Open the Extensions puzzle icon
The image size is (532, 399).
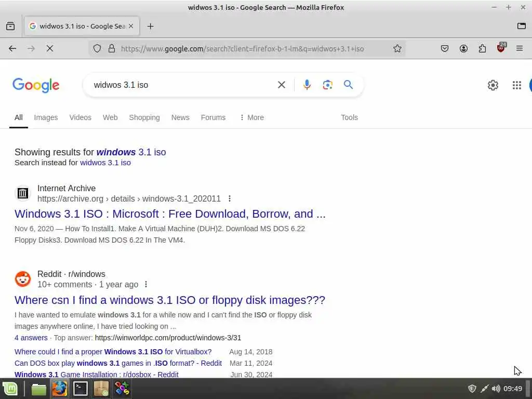coord(482,48)
